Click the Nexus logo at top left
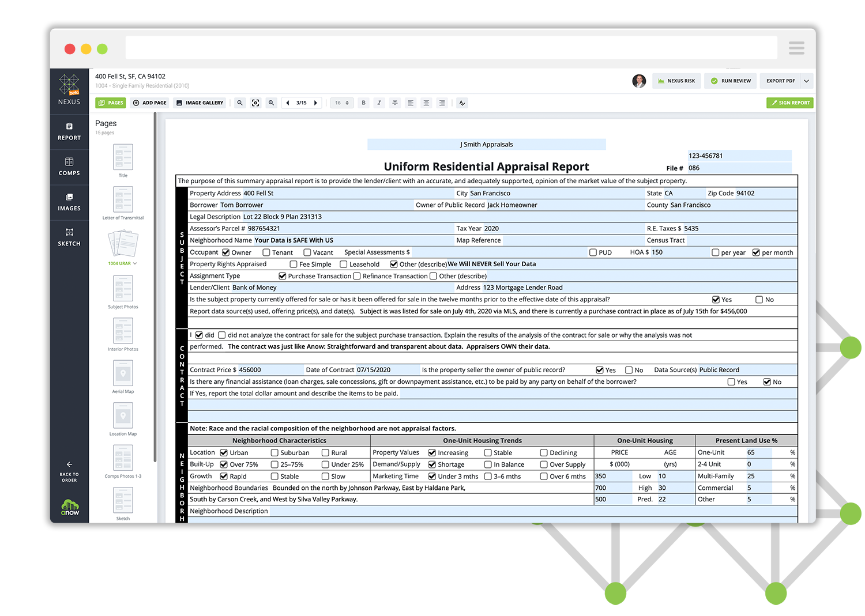 [x=69, y=89]
